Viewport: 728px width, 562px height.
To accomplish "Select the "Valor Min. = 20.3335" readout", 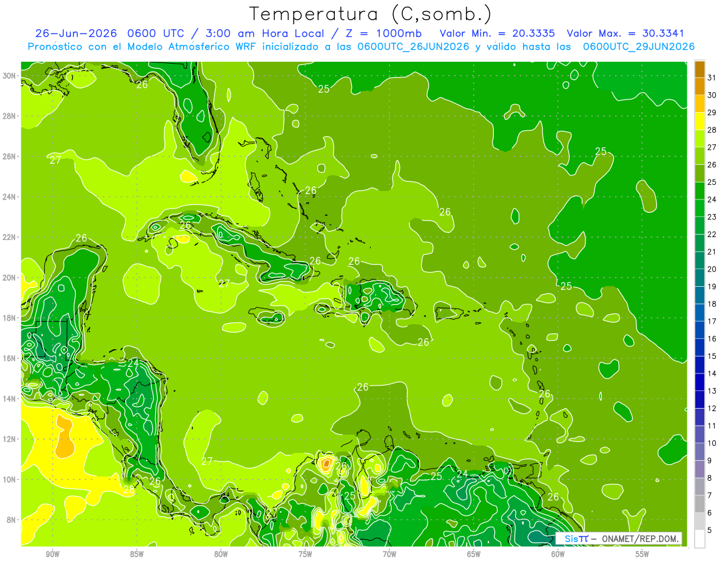I will [x=498, y=33].
